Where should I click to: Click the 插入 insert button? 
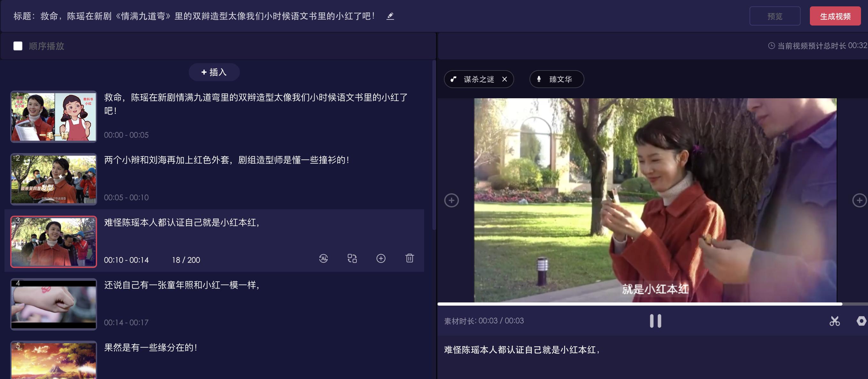click(214, 72)
